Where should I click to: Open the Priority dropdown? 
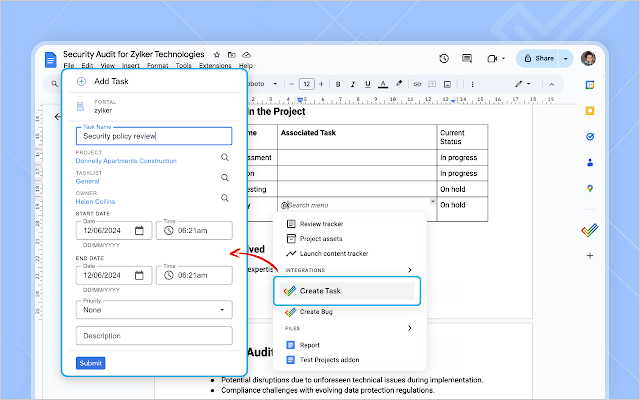154,310
